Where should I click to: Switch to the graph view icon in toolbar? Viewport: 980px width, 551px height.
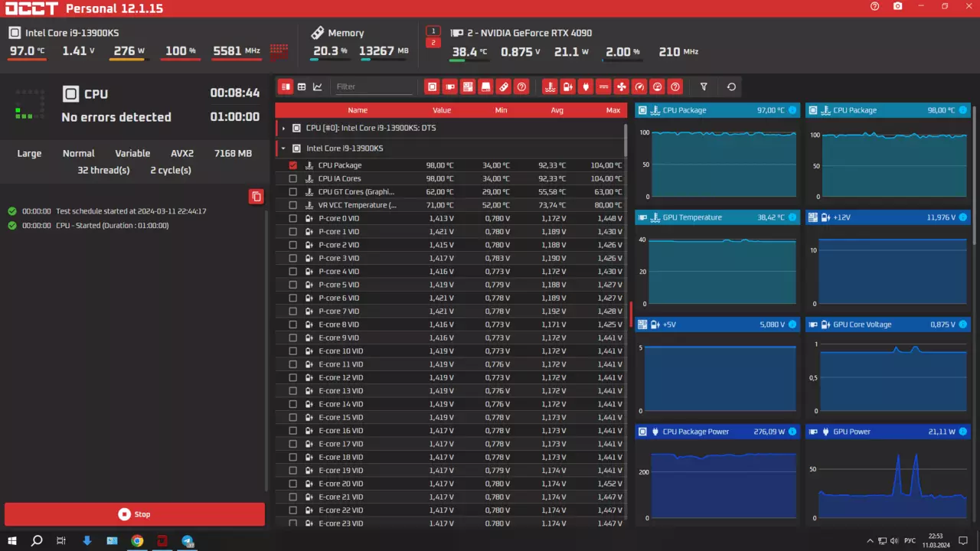(318, 87)
